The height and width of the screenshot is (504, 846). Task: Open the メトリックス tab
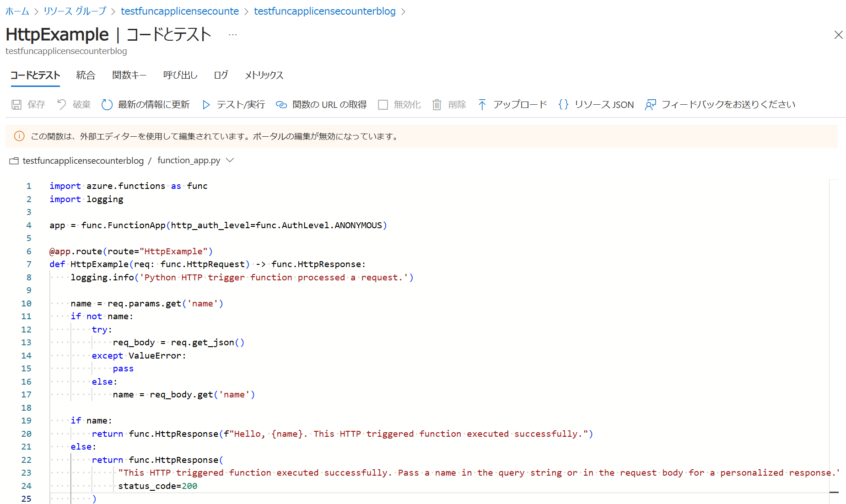(x=264, y=75)
